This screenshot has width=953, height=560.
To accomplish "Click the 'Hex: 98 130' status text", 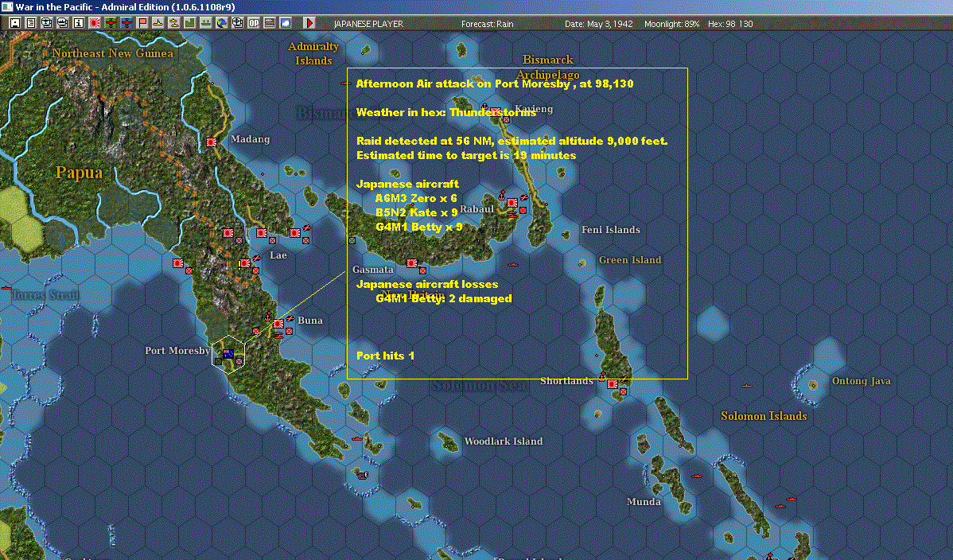I will pyautogui.click(x=730, y=24).
